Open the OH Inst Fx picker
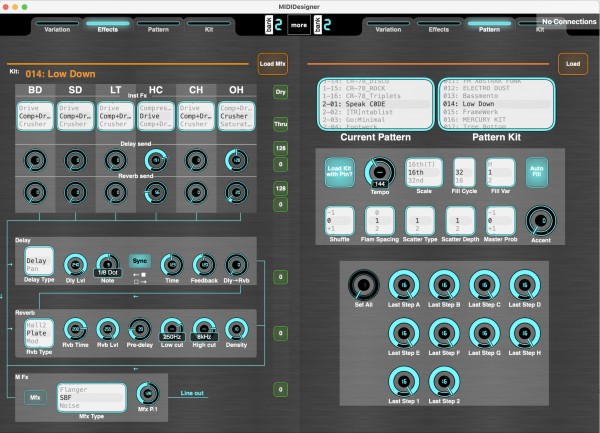600x433 pixels. pyautogui.click(x=236, y=116)
